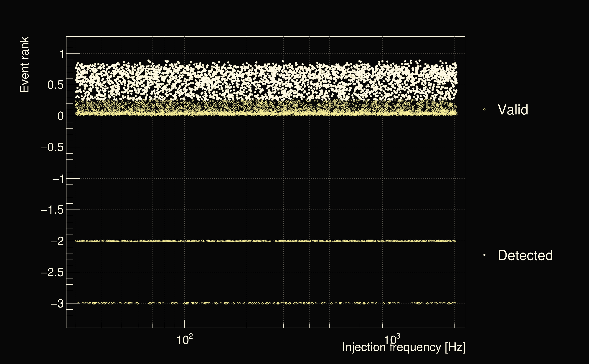This screenshot has width=589, height=364.
Task: Click the y-axis tick label −2
Action: click(57, 241)
